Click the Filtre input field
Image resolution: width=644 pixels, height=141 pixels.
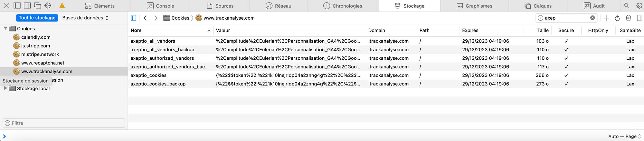coord(64,123)
